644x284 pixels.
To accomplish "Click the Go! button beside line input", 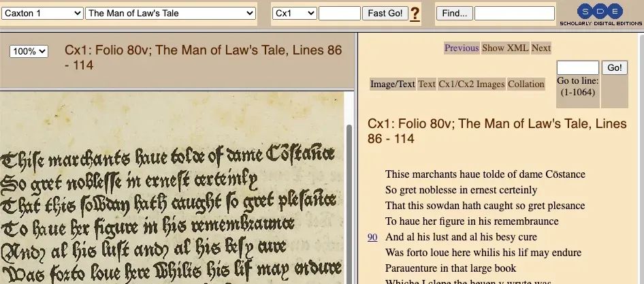I will click(x=615, y=68).
